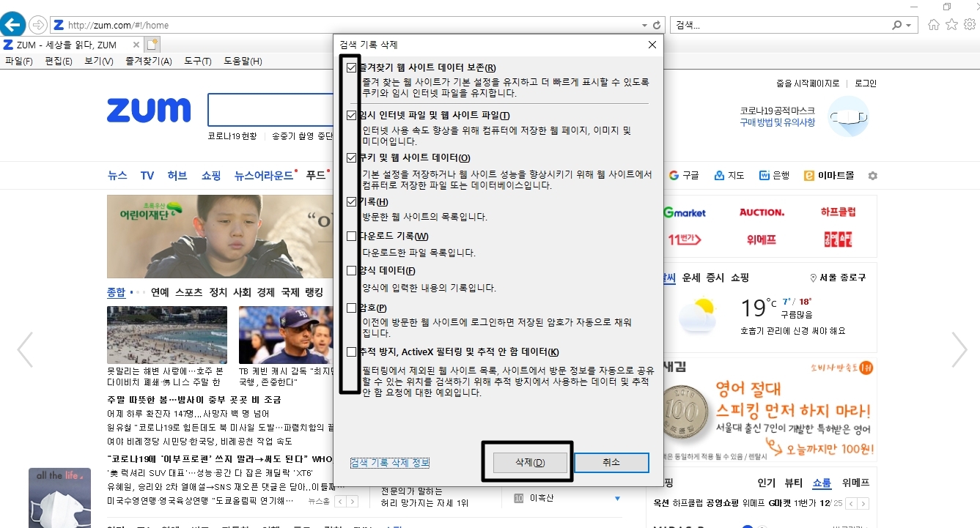This screenshot has width=980, height=528.
Task: Open the 파일(F) menu
Action: pyautogui.click(x=19, y=62)
